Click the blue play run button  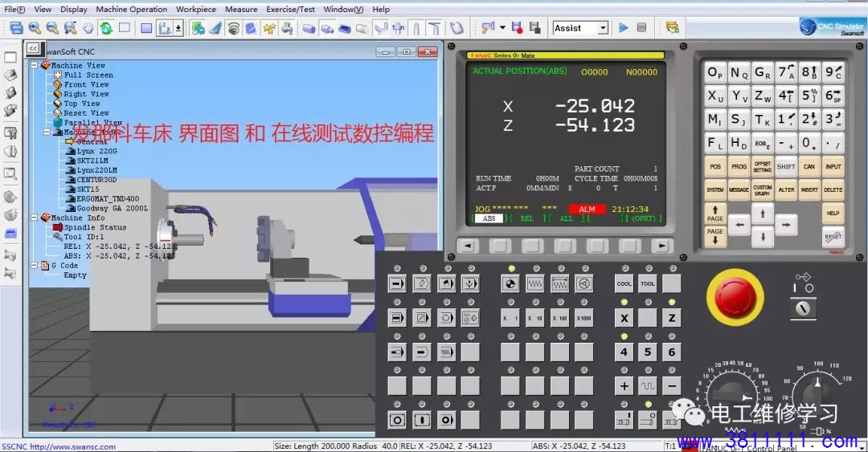(x=624, y=27)
